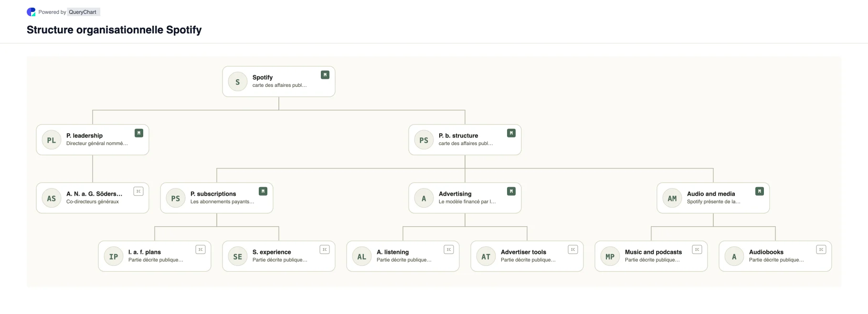Screen dimensions: 868x314
Task: Click 'Directeur général nommé…' subtitle text
Action: click(x=97, y=144)
